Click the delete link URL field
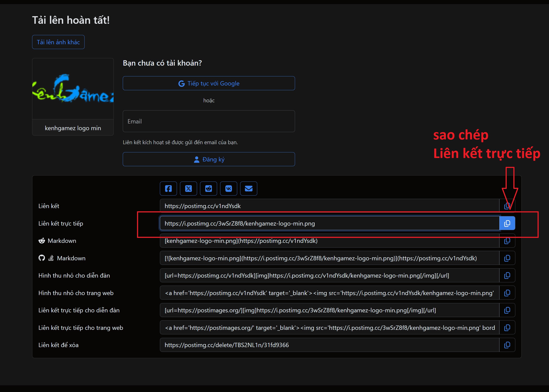 (x=329, y=345)
